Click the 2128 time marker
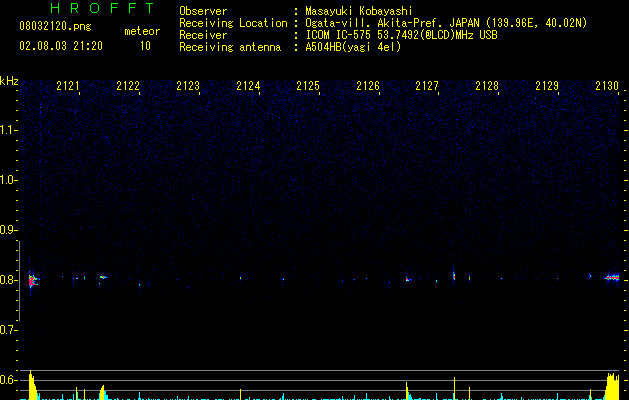The height and width of the screenshot is (400, 629). tap(487, 86)
